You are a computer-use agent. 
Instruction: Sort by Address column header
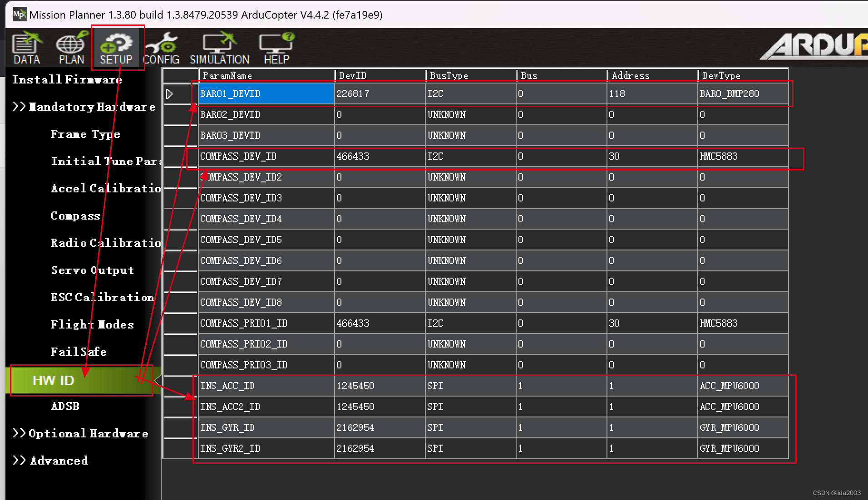pyautogui.click(x=652, y=75)
